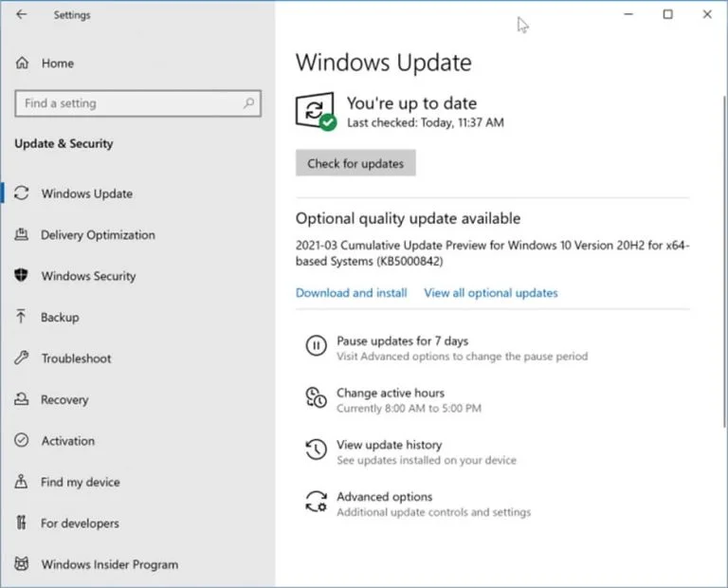Open View all optional updates link

tap(490, 293)
